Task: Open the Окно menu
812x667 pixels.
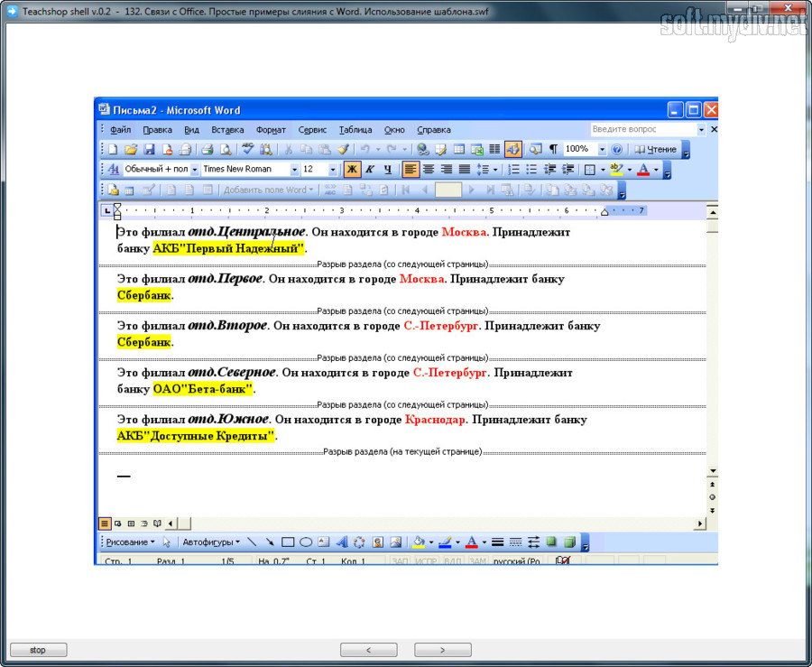Action: click(x=394, y=130)
